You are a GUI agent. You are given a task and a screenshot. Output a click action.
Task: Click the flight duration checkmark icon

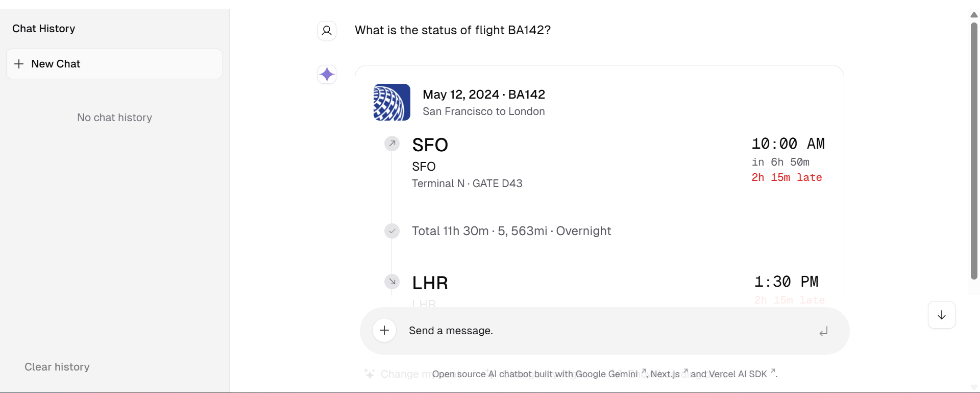point(392,231)
